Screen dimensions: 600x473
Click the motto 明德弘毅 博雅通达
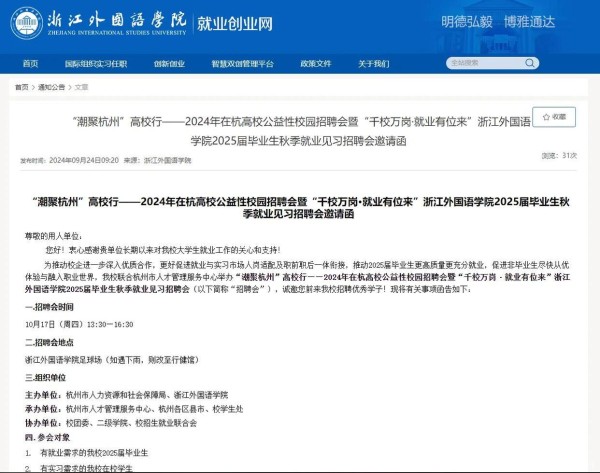click(498, 21)
